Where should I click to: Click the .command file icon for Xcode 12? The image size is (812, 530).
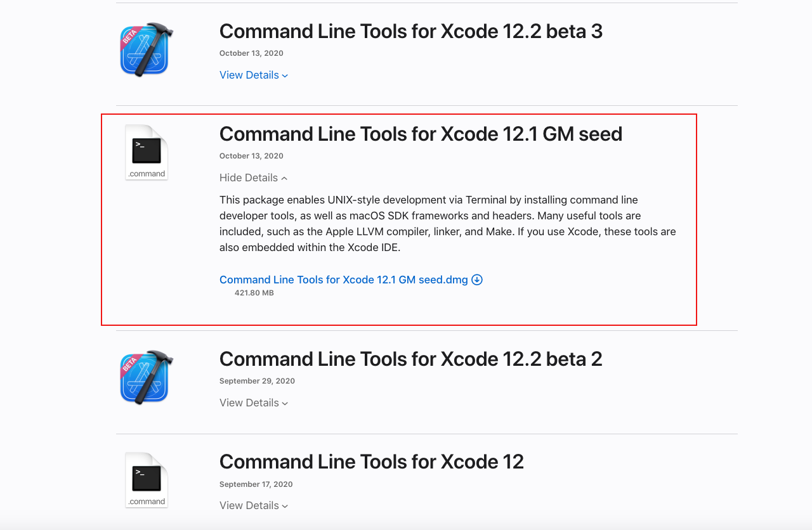(x=147, y=480)
